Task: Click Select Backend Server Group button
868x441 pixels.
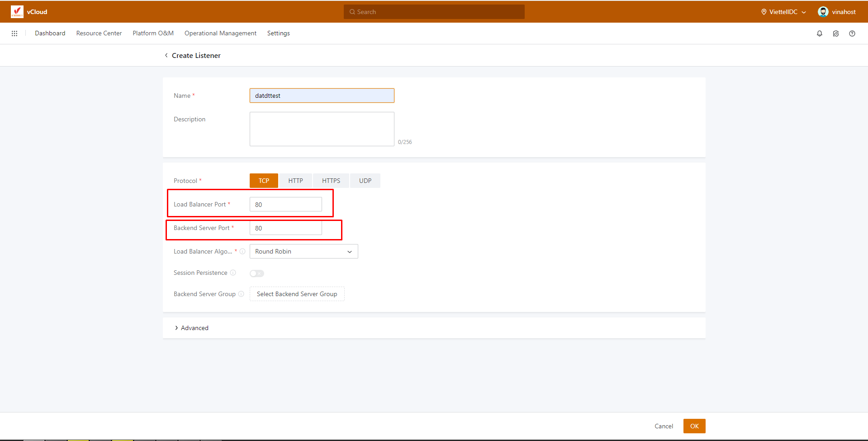Action: coord(297,294)
